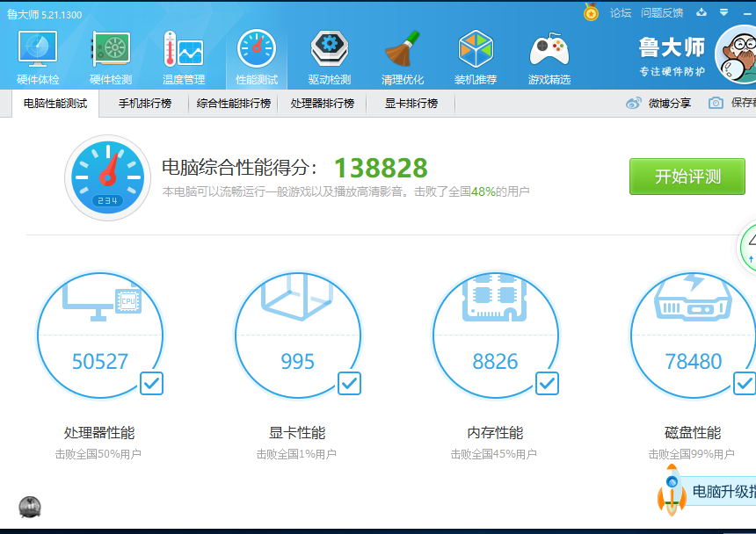The height and width of the screenshot is (534, 756).
Task: Open 清理优化 cleanup broom icon
Action: pos(403,48)
